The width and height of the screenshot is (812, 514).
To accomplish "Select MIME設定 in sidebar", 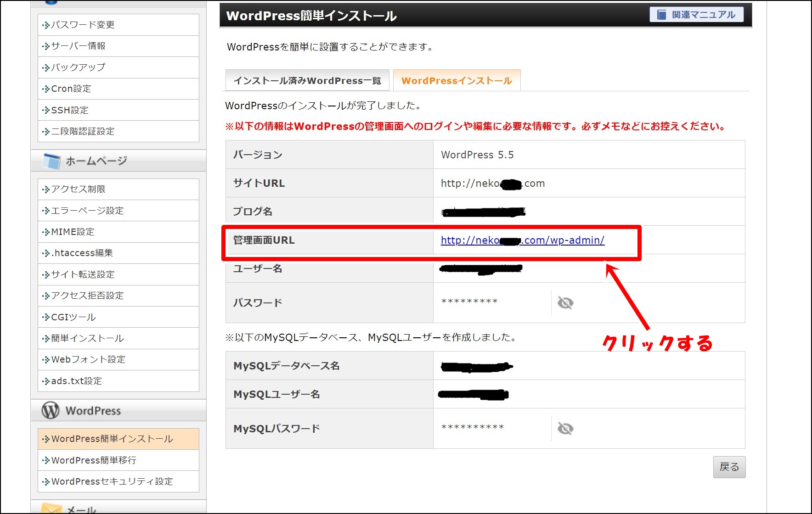I will pyautogui.click(x=118, y=232).
